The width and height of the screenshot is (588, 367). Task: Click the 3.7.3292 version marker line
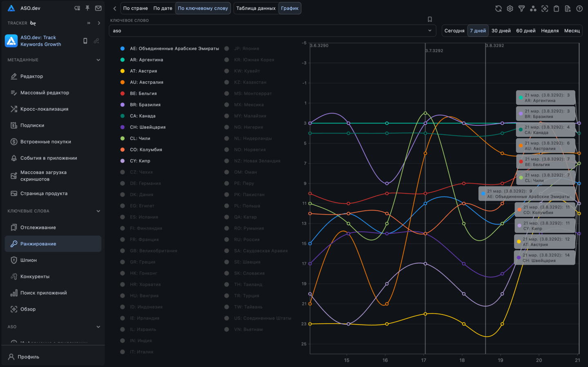pos(425,82)
